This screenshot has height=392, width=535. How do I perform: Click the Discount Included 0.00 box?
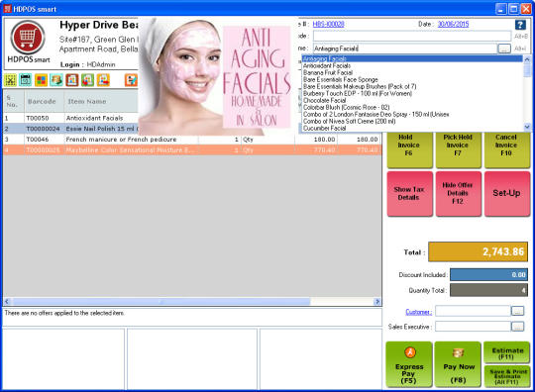(489, 275)
